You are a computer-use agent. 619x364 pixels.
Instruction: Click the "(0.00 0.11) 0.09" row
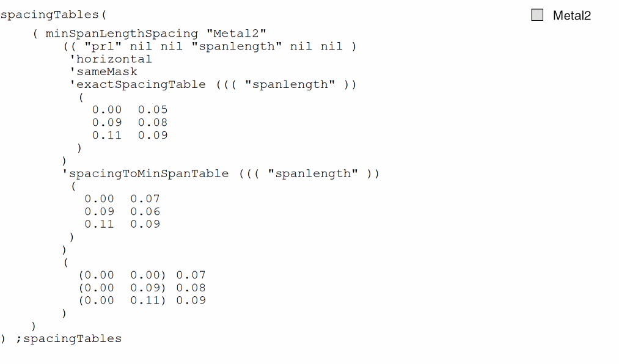[142, 300]
